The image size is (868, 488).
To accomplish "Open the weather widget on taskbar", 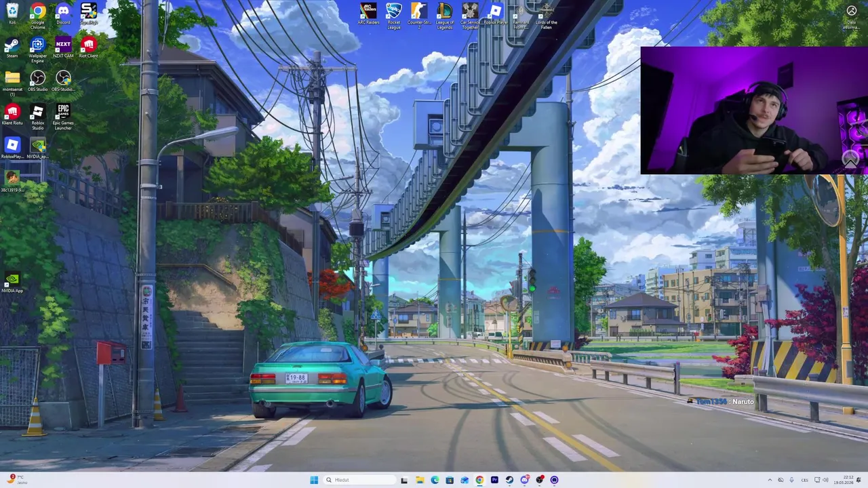I will click(x=16, y=479).
